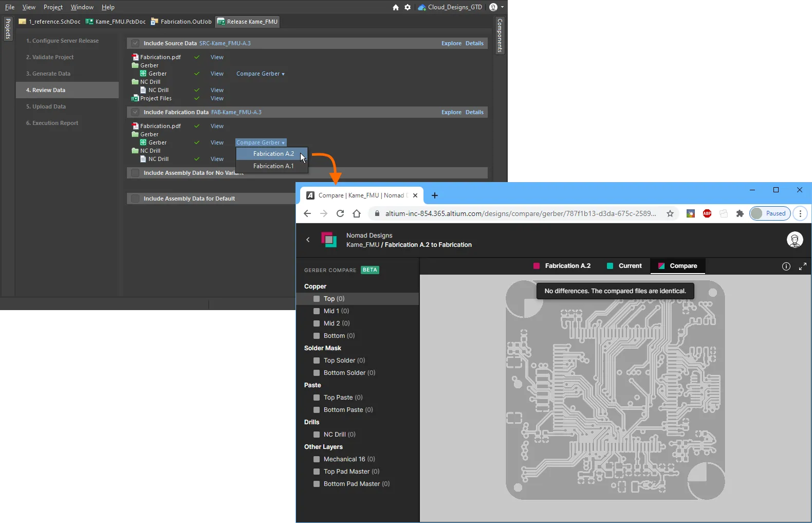Bookmark this page with star icon
This screenshot has height=523, width=812.
(670, 213)
